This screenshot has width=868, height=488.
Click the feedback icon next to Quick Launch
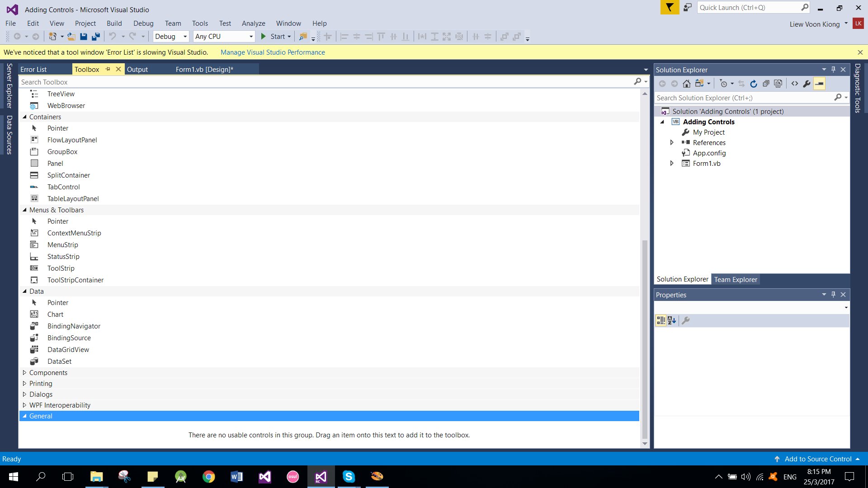(x=688, y=7)
